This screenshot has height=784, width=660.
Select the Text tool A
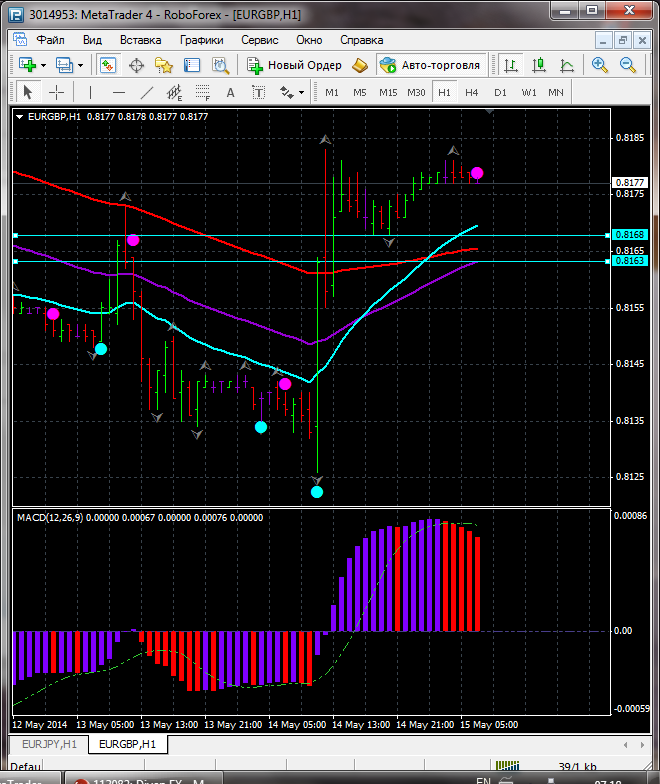click(x=230, y=92)
